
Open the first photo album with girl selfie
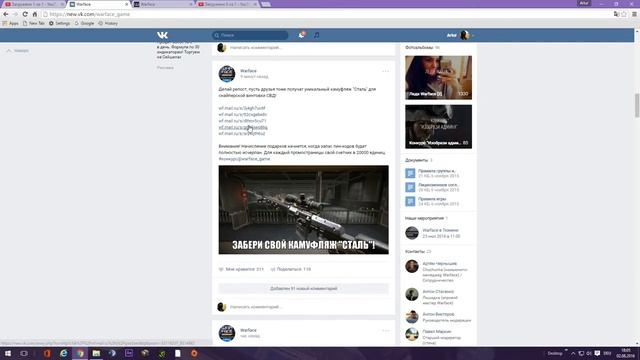[x=438, y=78]
